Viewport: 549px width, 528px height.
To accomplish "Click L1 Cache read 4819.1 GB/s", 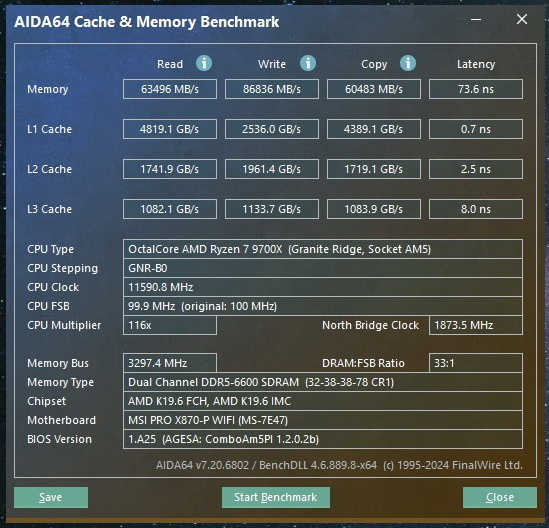I will tap(170, 129).
